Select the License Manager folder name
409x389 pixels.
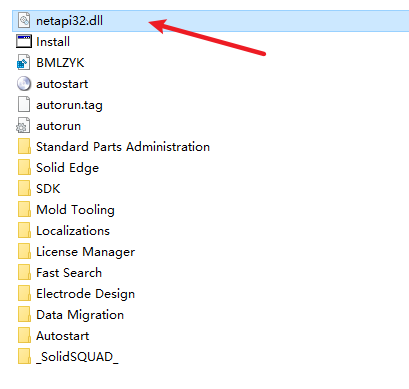point(86,252)
